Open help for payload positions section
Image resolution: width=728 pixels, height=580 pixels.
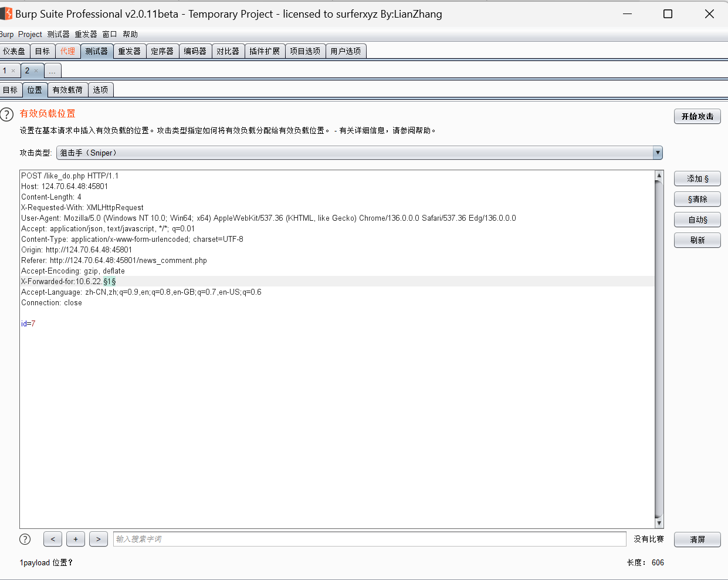tap(6, 114)
